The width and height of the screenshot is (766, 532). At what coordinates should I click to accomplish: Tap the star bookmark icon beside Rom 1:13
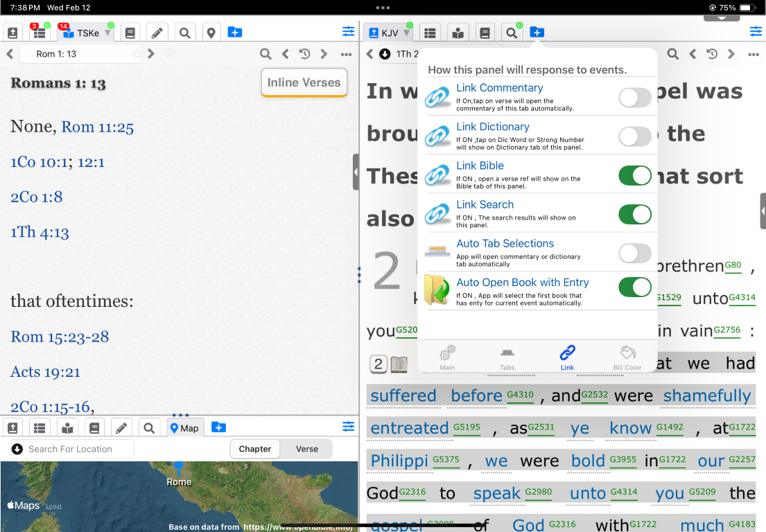pos(170,54)
